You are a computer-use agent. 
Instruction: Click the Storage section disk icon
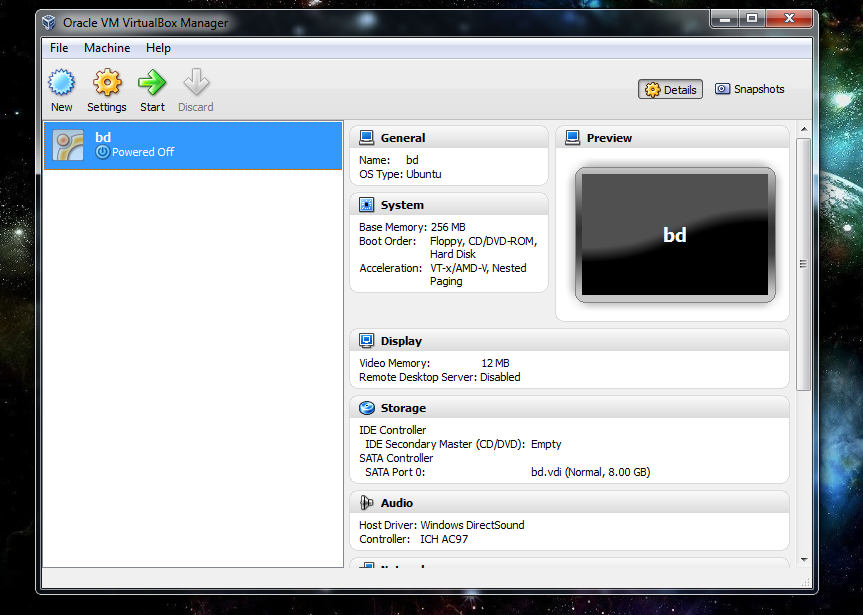[367, 408]
